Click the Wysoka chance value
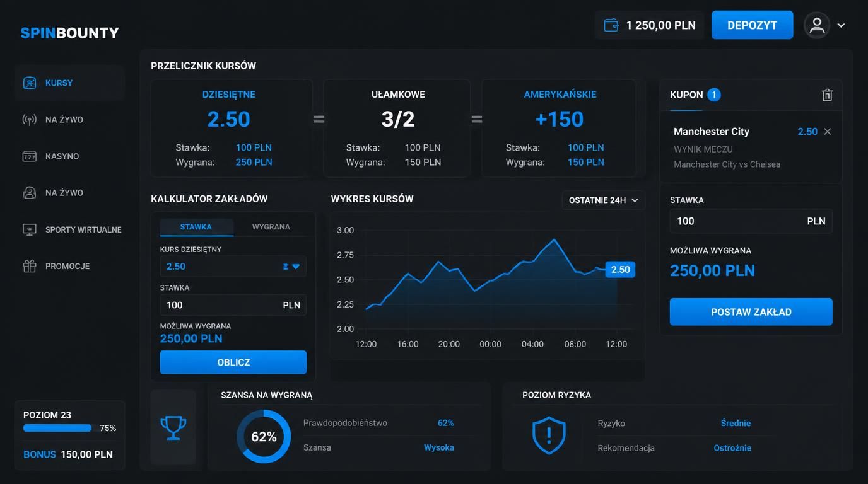Image resolution: width=868 pixels, height=484 pixels. [x=439, y=447]
